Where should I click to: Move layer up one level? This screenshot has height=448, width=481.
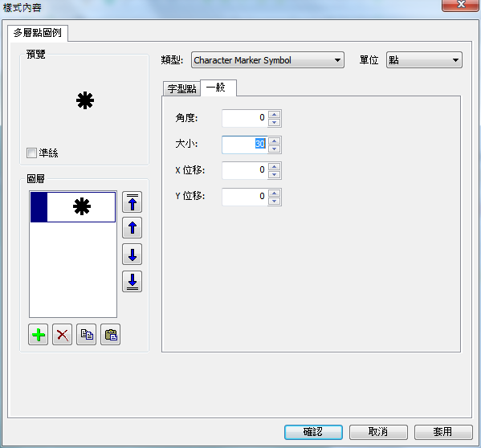click(x=132, y=228)
